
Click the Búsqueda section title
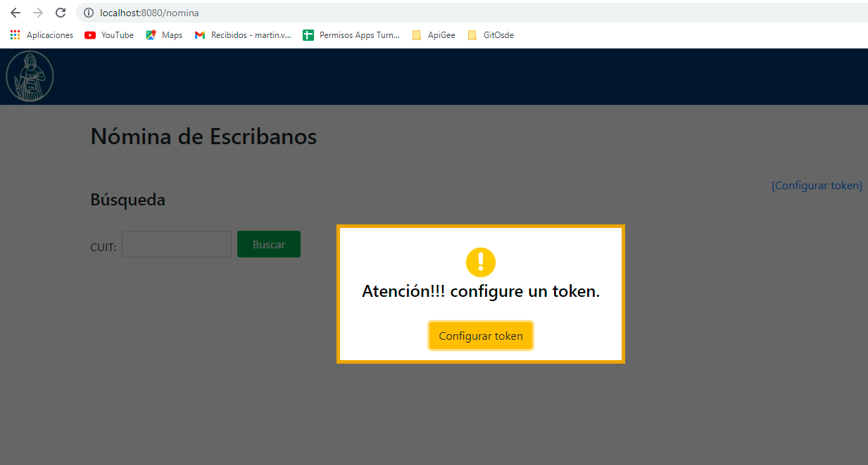(x=127, y=200)
